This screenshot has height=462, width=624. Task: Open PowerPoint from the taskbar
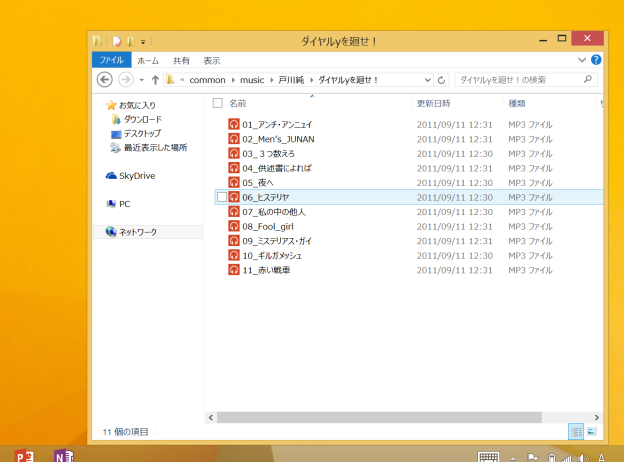(x=24, y=456)
